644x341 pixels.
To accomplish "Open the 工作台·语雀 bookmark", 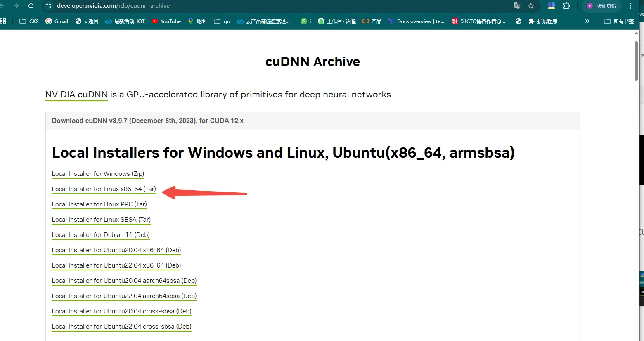I will click(337, 21).
